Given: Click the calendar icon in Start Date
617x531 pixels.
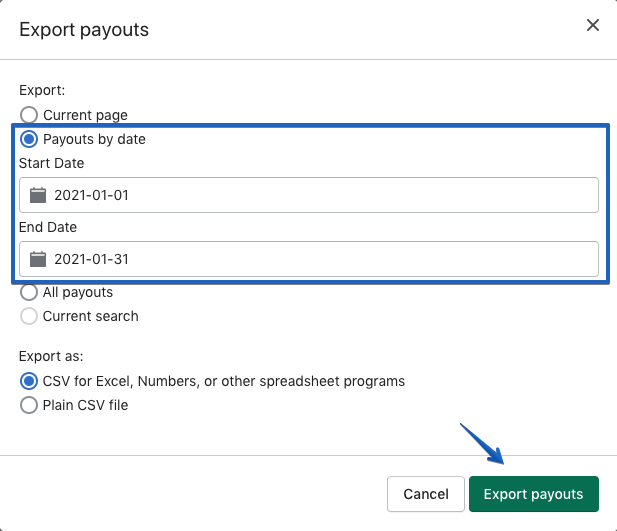Looking at the screenshot, I should click(38, 195).
